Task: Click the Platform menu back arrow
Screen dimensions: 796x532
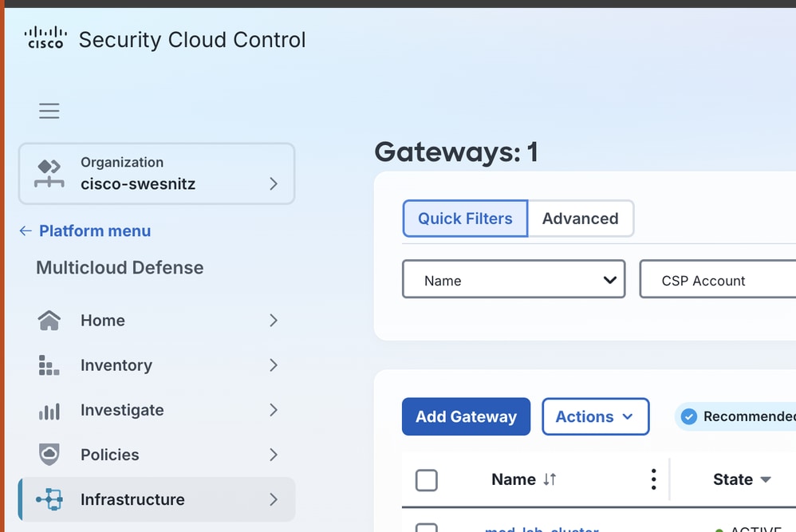Action: (26, 231)
